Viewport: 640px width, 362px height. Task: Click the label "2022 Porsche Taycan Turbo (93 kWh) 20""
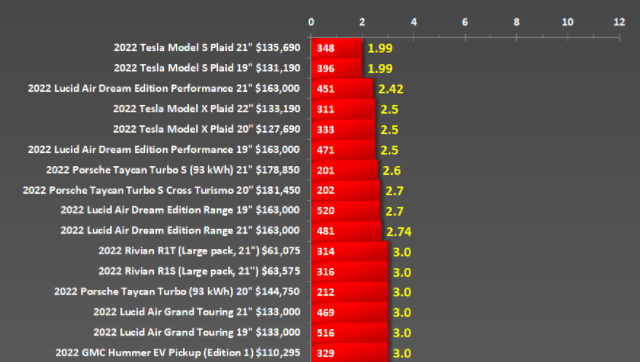click(153, 292)
